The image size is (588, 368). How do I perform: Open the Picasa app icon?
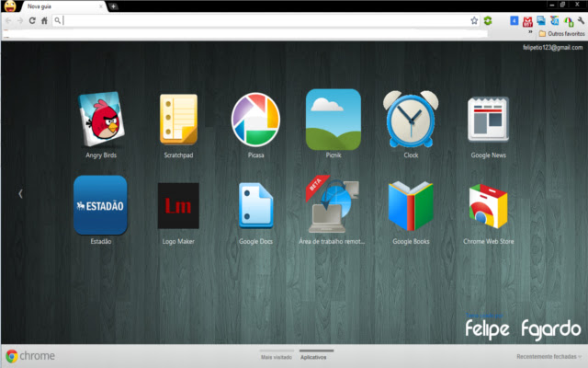255,120
